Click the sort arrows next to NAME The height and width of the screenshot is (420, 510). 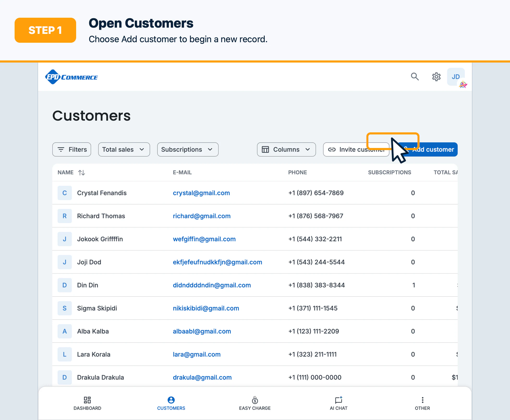point(82,172)
